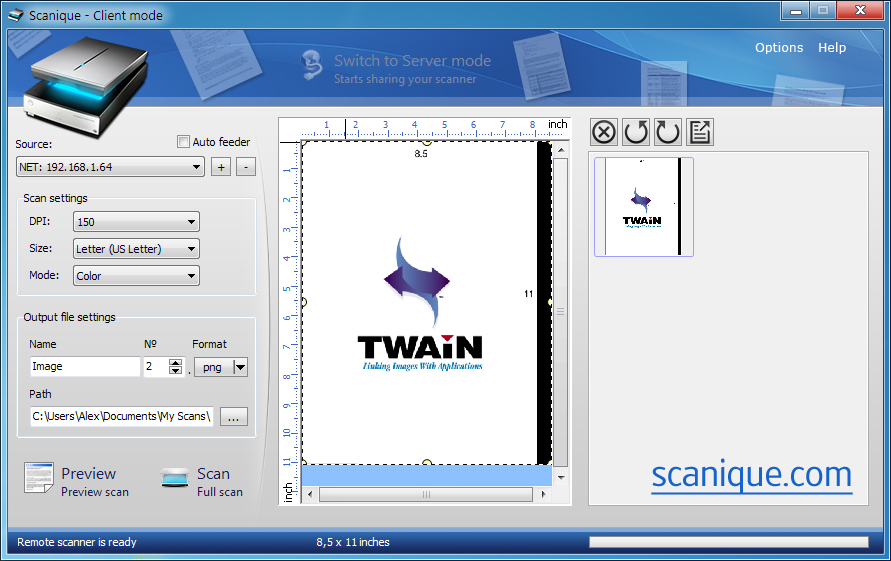The height and width of the screenshot is (561, 891).
Task: Open the Size dropdown Letter (US Letter)
Action: tap(136, 249)
